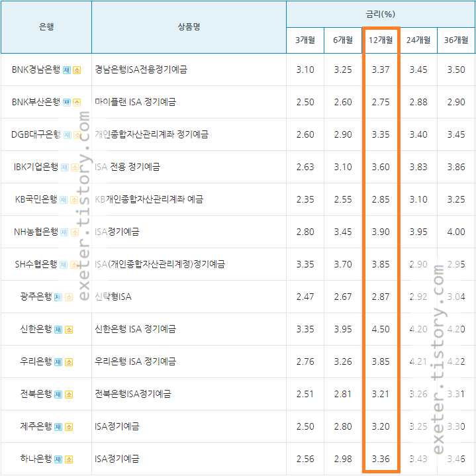The width and height of the screenshot is (476, 476).
Task: Click NH농협은행 36-month rate 4.00
Action: coord(456,232)
